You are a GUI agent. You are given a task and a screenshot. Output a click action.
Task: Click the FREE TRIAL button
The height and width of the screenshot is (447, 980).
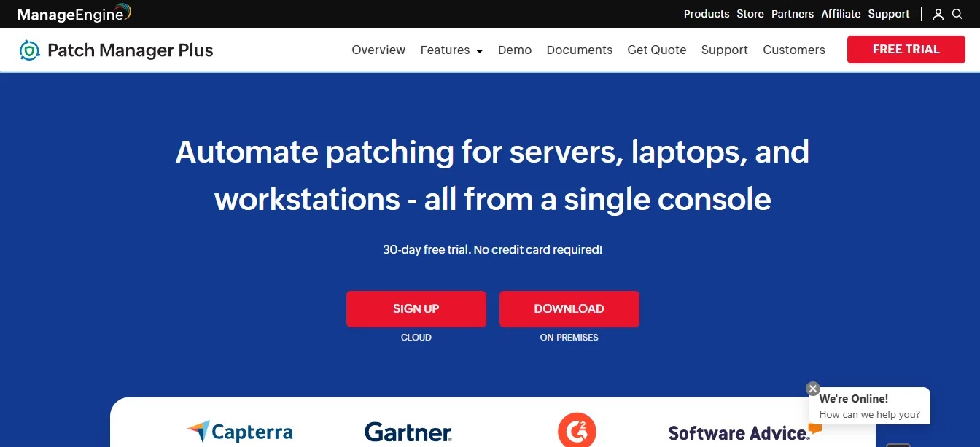click(x=906, y=50)
